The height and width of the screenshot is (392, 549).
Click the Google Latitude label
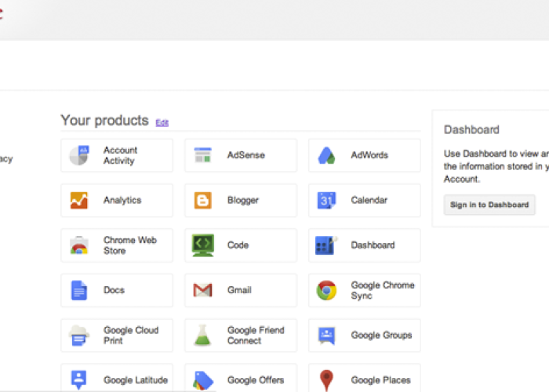136,380
